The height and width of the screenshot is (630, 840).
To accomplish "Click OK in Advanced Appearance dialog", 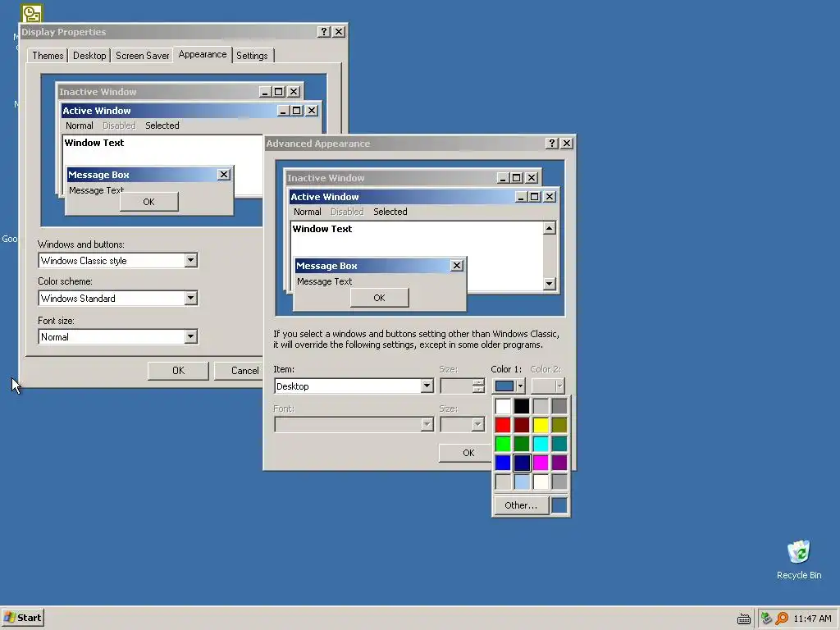I will coord(466,453).
